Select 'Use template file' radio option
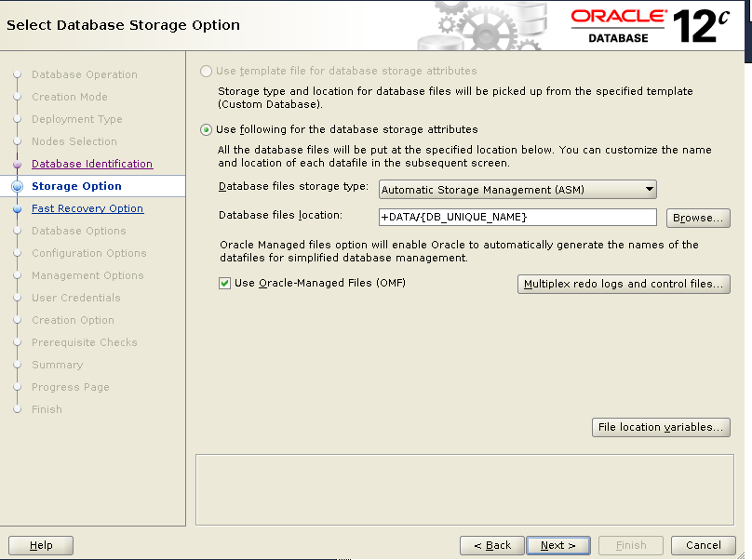Image resolution: width=752 pixels, height=560 pixels. click(x=206, y=71)
